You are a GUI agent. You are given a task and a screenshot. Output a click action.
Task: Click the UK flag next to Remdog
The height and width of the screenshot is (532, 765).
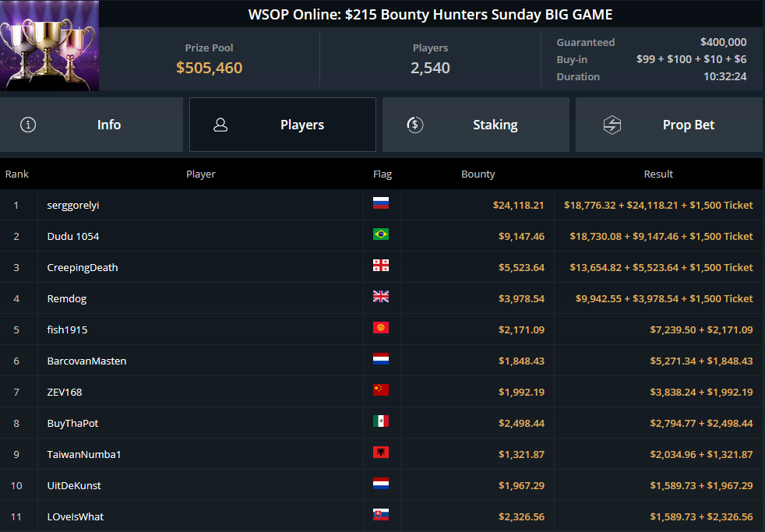tap(380, 297)
